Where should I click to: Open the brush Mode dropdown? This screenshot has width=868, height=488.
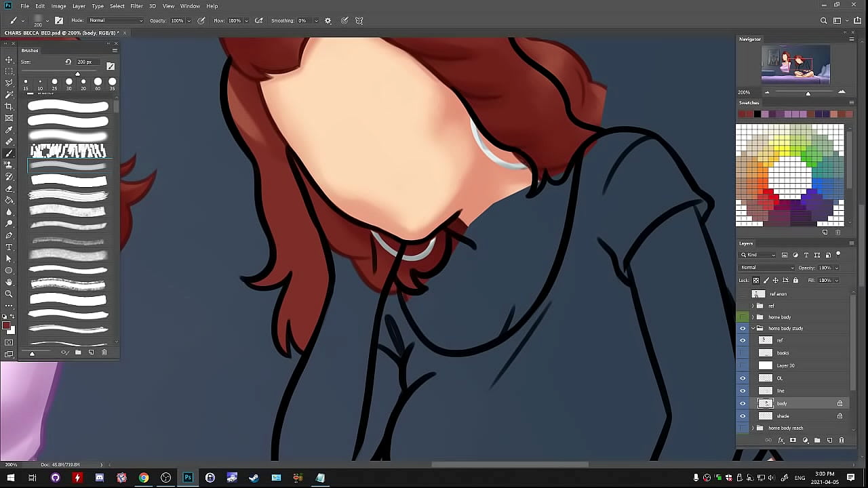pos(115,20)
